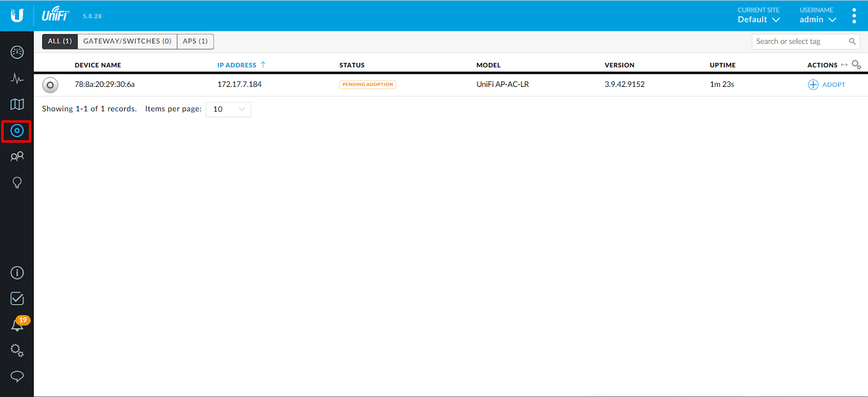Sort by Model column header

pos(488,65)
